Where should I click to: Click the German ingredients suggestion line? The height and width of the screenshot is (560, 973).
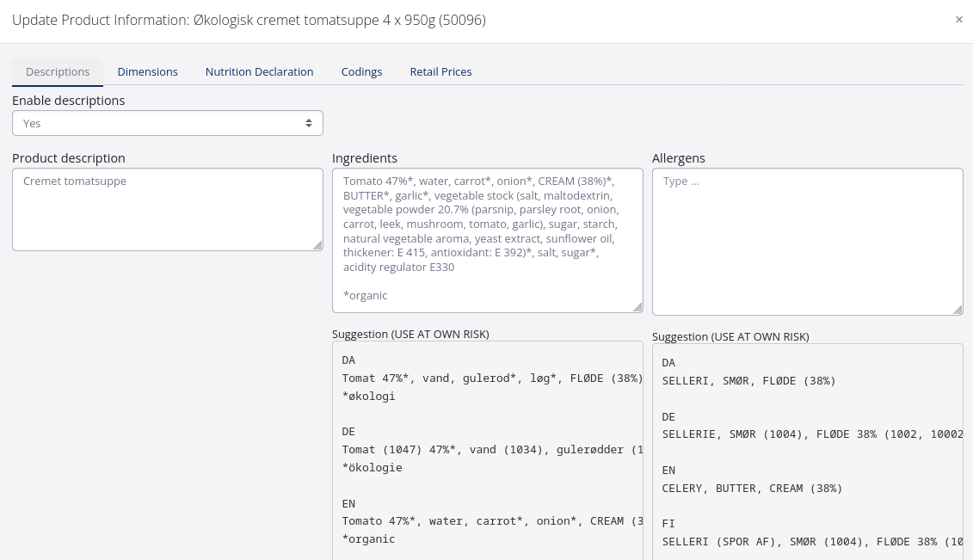pos(492,450)
